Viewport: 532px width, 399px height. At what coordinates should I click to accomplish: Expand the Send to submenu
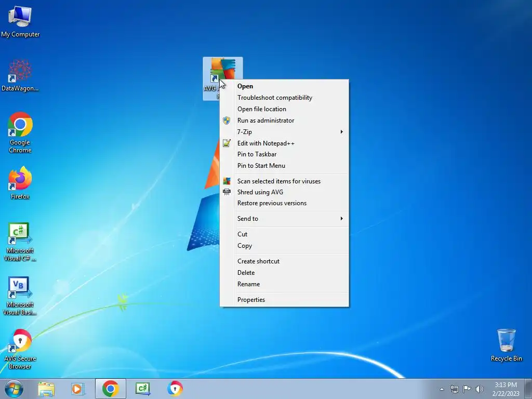coord(284,219)
